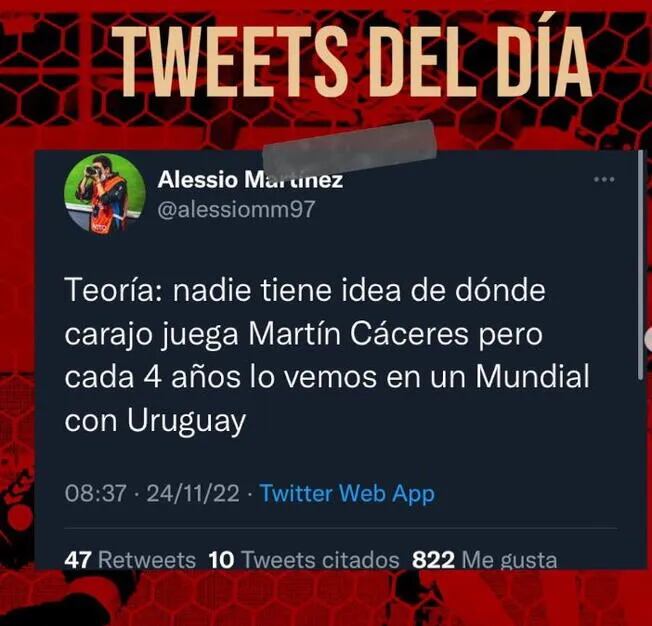652x626 pixels.
Task: Open Alessio Martínez display name profile
Action: click(x=250, y=180)
